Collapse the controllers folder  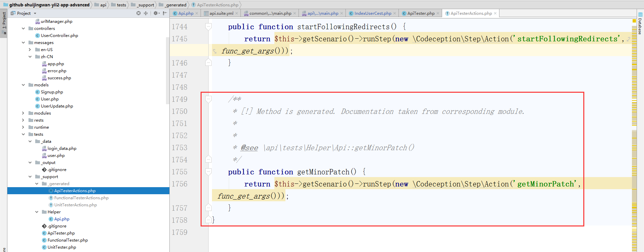click(x=23, y=29)
